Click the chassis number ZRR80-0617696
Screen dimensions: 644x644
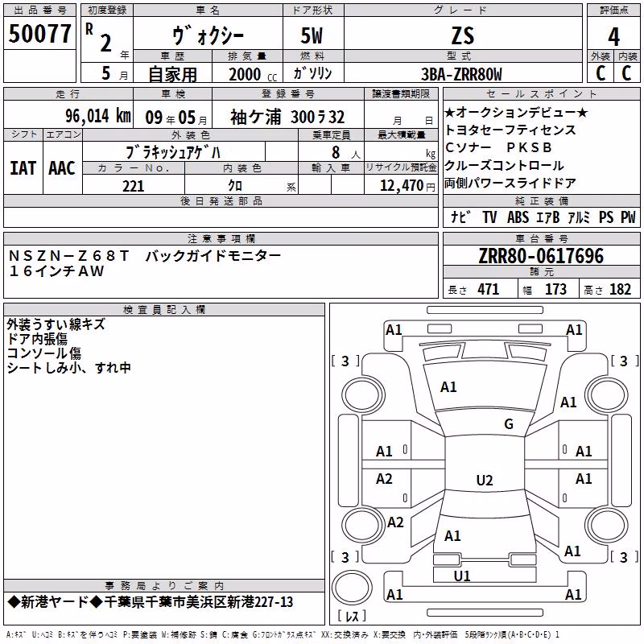541,256
